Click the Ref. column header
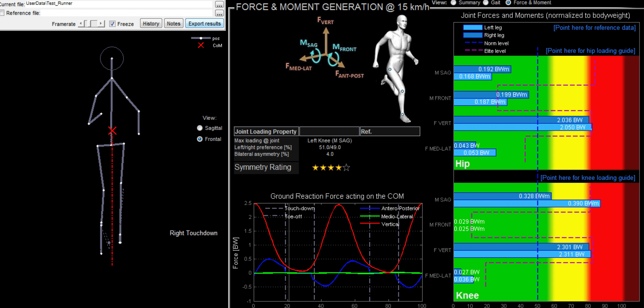 click(x=390, y=131)
